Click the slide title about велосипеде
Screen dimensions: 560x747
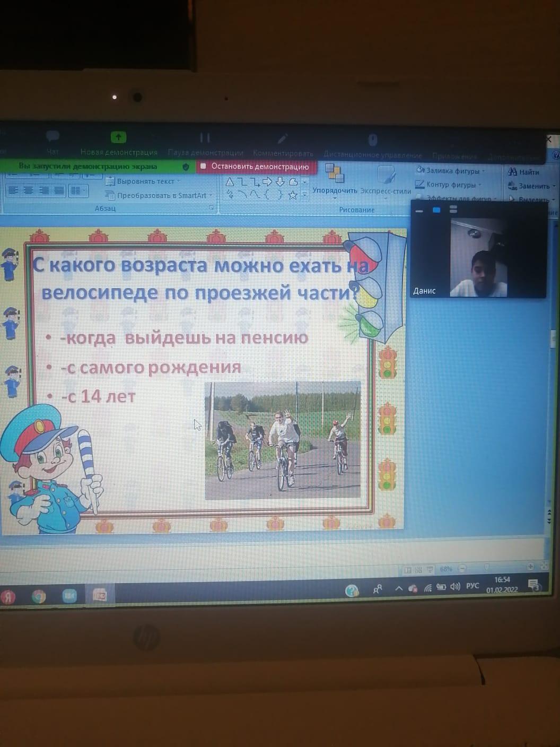point(200,278)
